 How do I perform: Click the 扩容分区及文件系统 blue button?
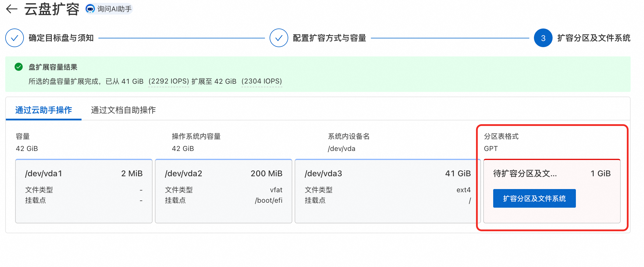coord(534,198)
